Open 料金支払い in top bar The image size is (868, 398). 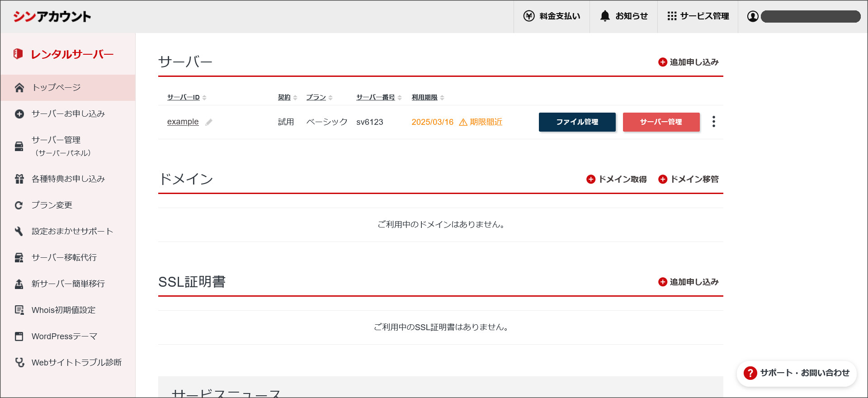tap(552, 16)
